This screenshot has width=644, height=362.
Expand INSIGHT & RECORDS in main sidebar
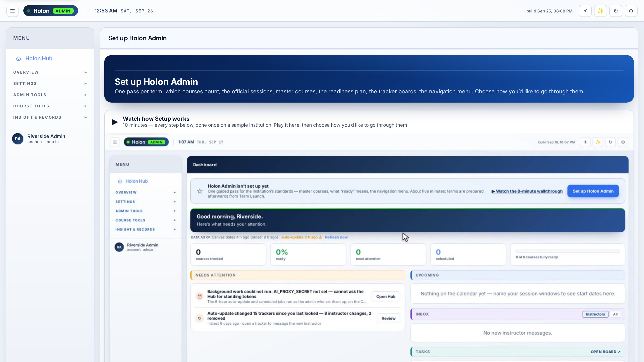[x=50, y=117]
